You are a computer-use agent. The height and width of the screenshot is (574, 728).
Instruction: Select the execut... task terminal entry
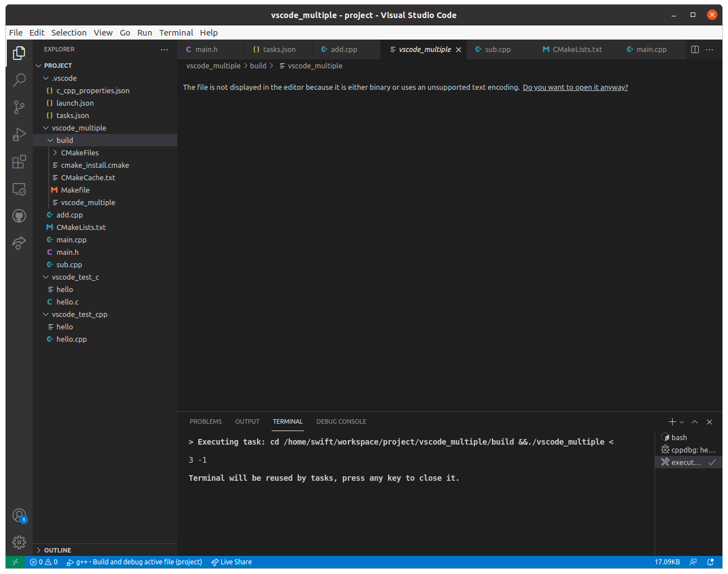tap(688, 462)
